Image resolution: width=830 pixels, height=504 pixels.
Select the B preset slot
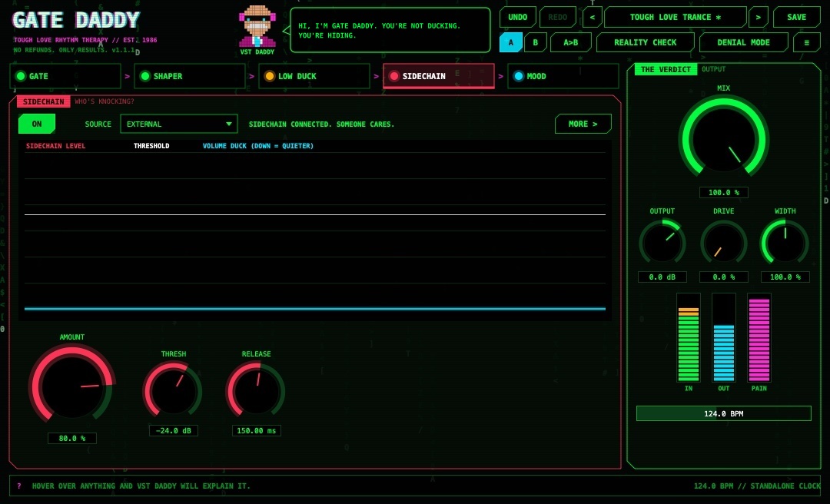[535, 42]
